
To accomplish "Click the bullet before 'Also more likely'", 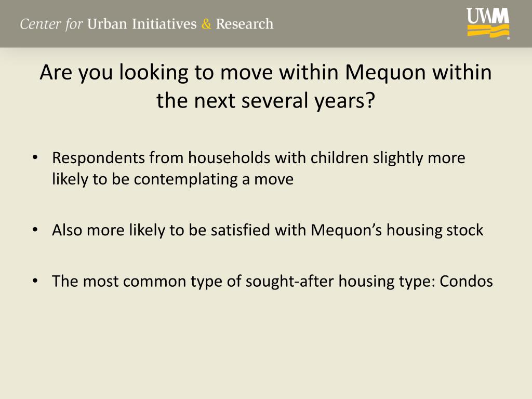I will 35,230.
